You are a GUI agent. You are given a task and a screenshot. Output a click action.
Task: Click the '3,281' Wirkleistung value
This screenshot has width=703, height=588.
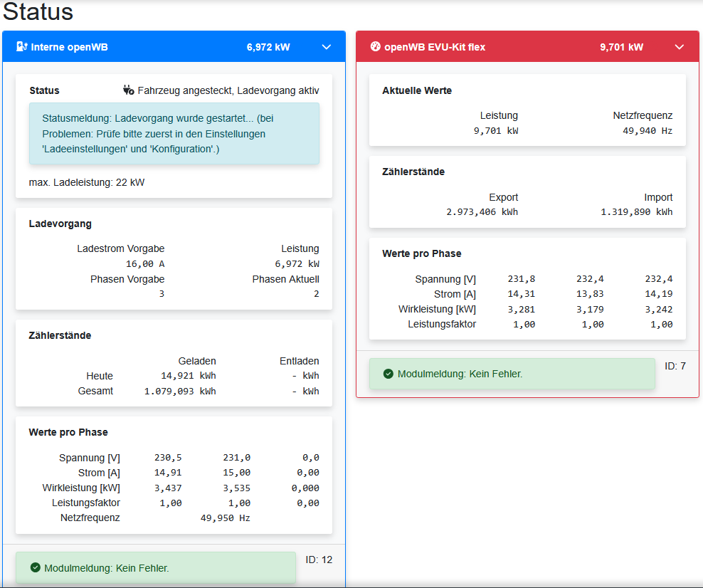522,310
